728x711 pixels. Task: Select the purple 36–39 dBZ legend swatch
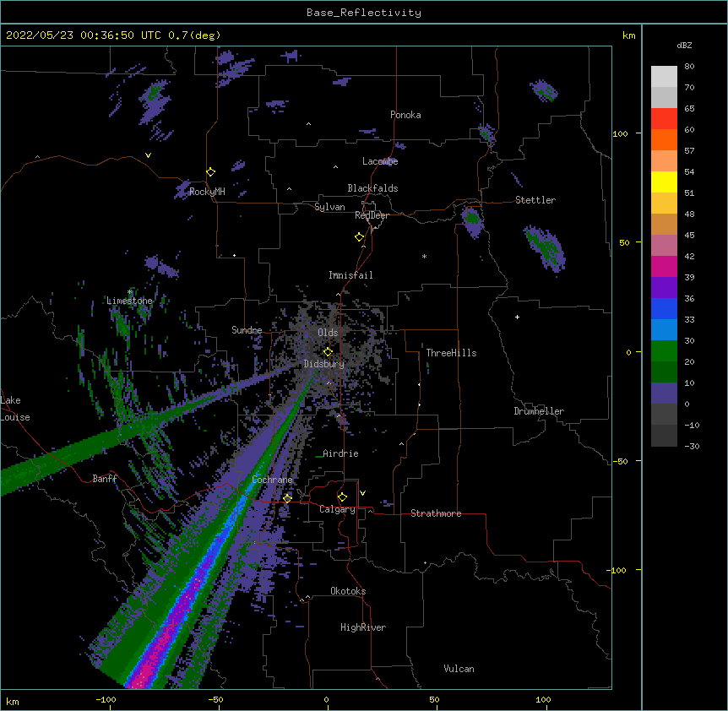(x=664, y=288)
